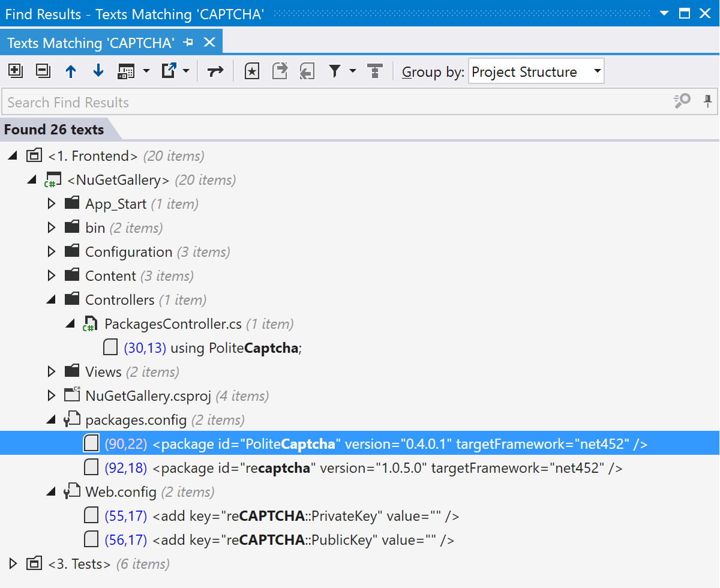Collapse the Web.config node
Image resolution: width=720 pixels, height=588 pixels.
click(x=52, y=492)
